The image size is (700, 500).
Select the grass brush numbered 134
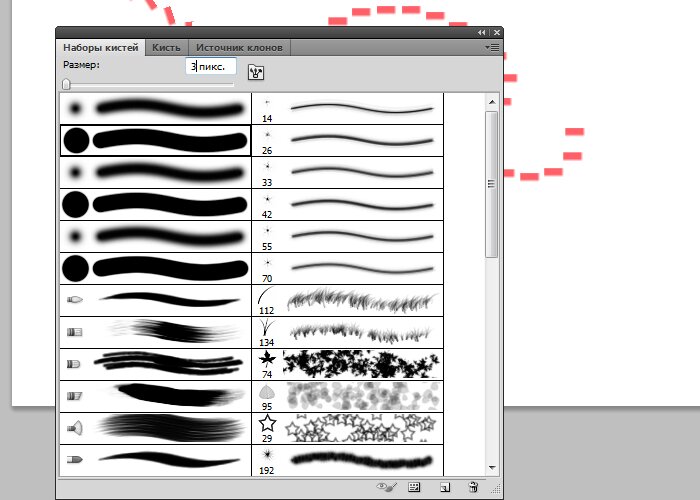click(348, 332)
